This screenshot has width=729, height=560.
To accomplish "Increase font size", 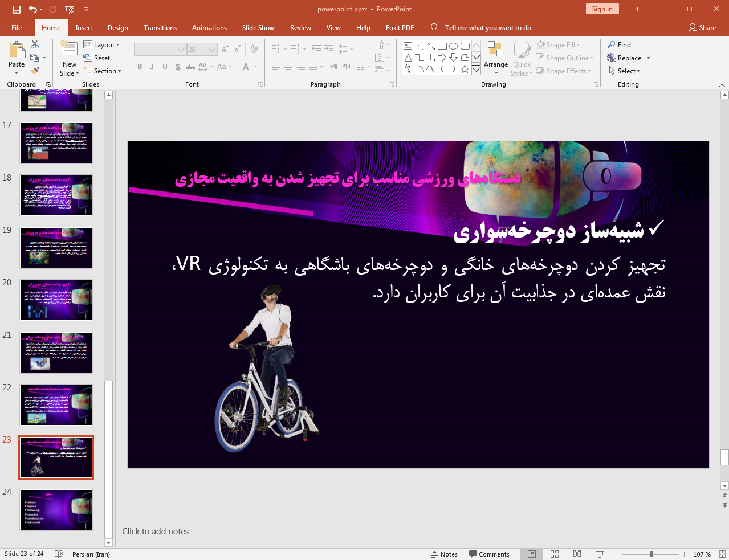I will [225, 50].
